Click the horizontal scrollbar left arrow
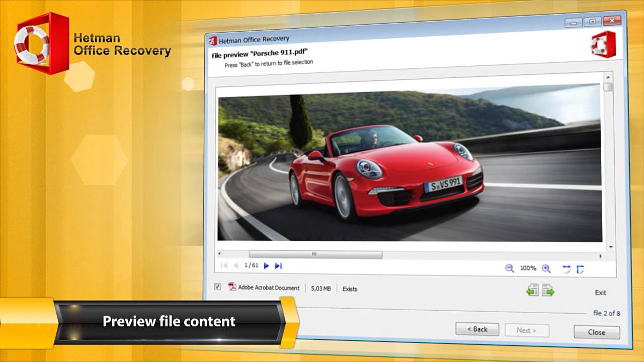 [220, 254]
